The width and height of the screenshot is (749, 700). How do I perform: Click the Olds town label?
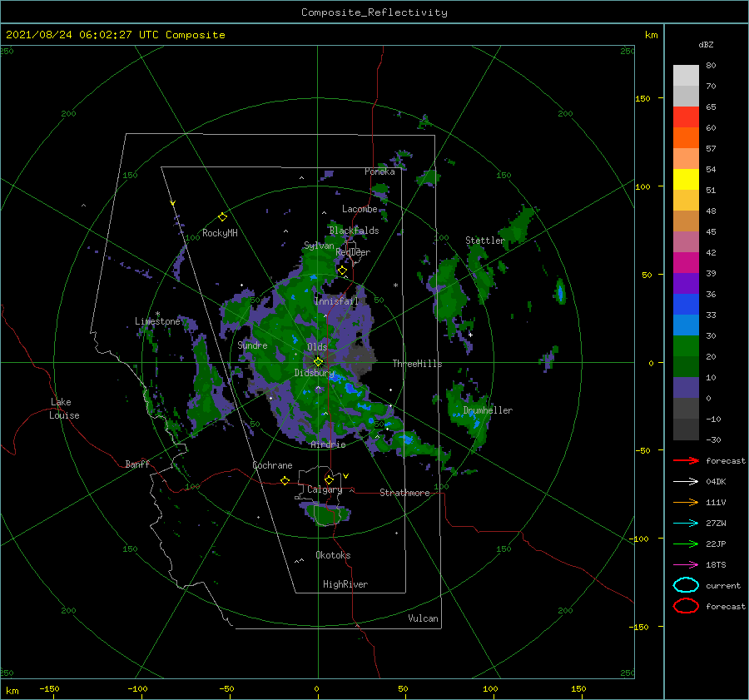point(317,347)
